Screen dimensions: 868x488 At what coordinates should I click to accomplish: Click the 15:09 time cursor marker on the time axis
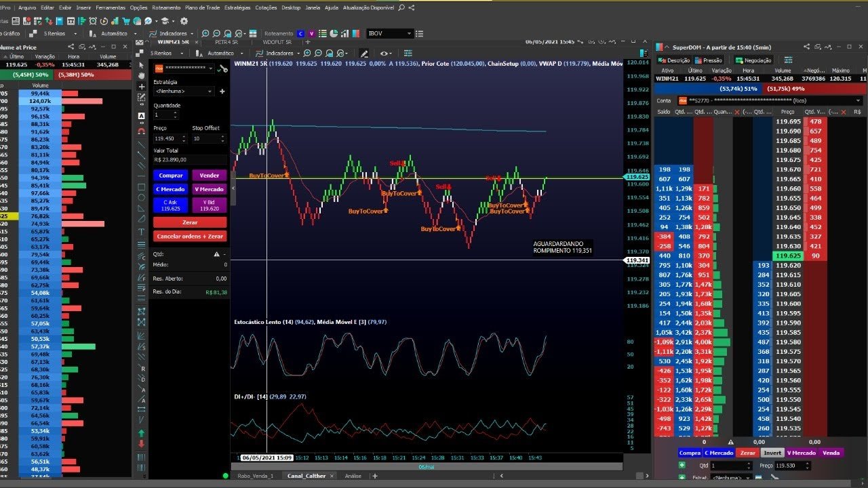click(267, 457)
